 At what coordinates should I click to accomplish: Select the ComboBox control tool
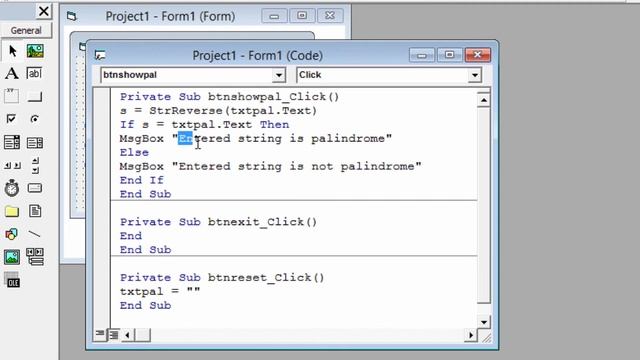coord(12,142)
